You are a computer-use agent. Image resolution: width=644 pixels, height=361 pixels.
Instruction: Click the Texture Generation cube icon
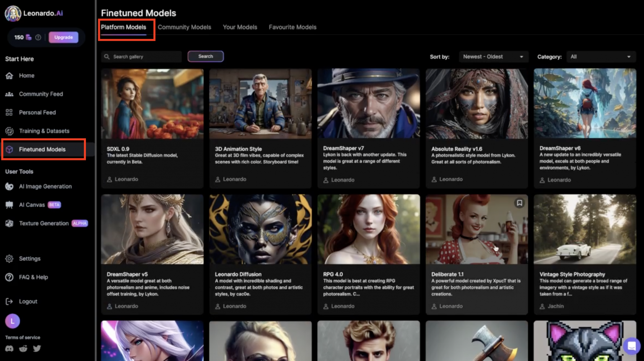pyautogui.click(x=9, y=224)
